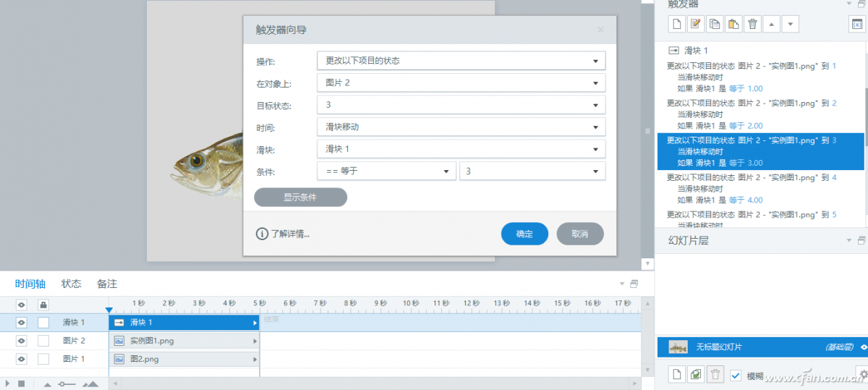Image resolution: width=868 pixels, height=390 pixels.
Task: Duplicate the slide layer icon
Action: 695,375
